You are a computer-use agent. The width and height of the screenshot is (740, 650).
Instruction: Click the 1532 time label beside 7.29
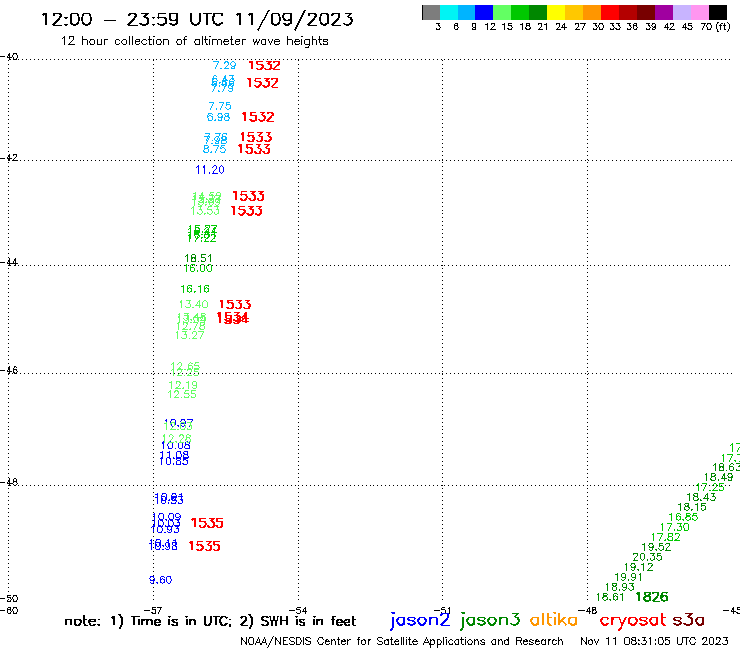pyautogui.click(x=264, y=65)
